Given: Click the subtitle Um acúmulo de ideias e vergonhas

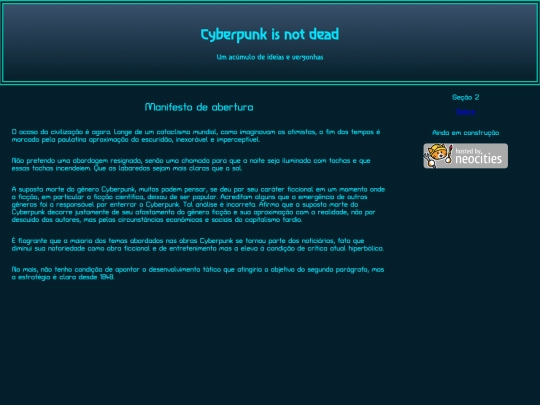Looking at the screenshot, I should click(x=270, y=57).
